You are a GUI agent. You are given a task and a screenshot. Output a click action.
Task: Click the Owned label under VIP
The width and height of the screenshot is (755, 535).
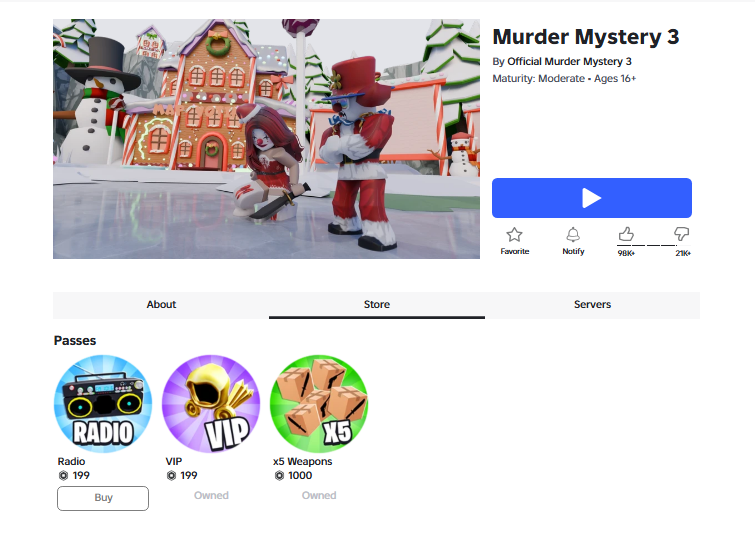(x=211, y=496)
